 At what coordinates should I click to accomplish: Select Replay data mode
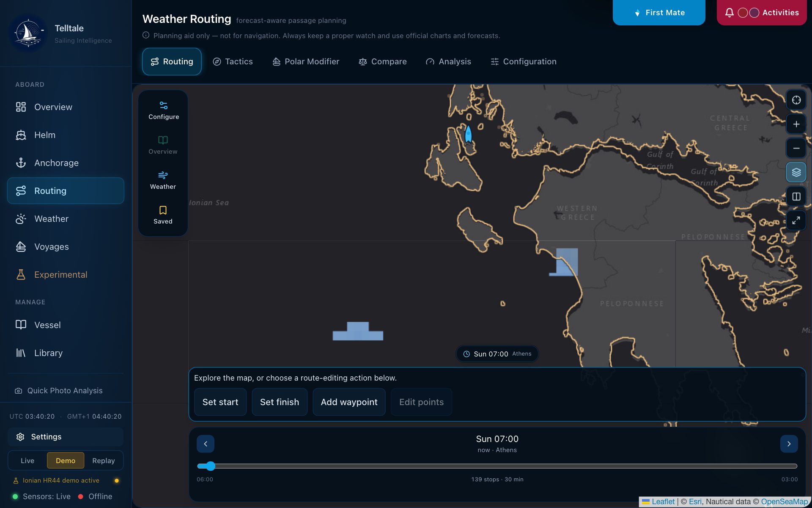(104, 461)
